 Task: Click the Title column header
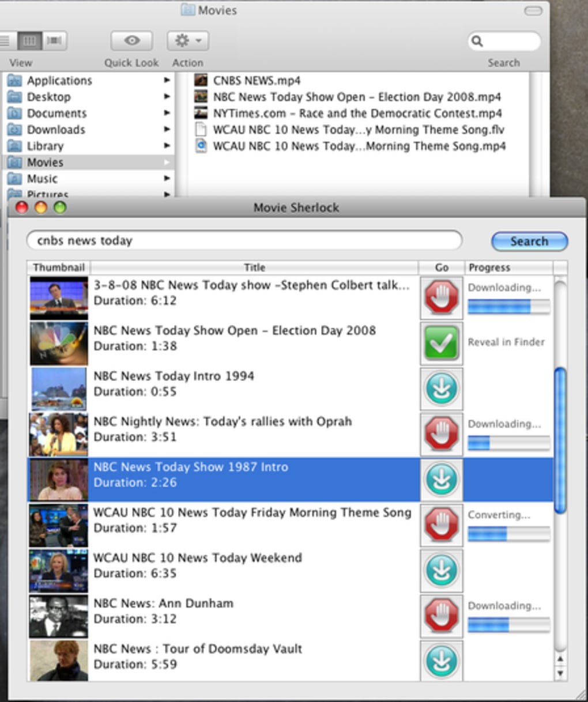coord(254,267)
